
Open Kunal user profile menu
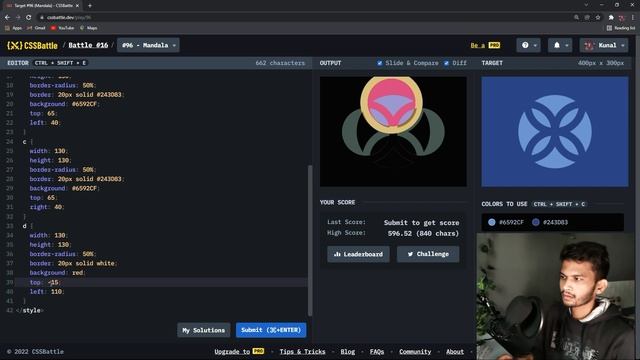604,45
